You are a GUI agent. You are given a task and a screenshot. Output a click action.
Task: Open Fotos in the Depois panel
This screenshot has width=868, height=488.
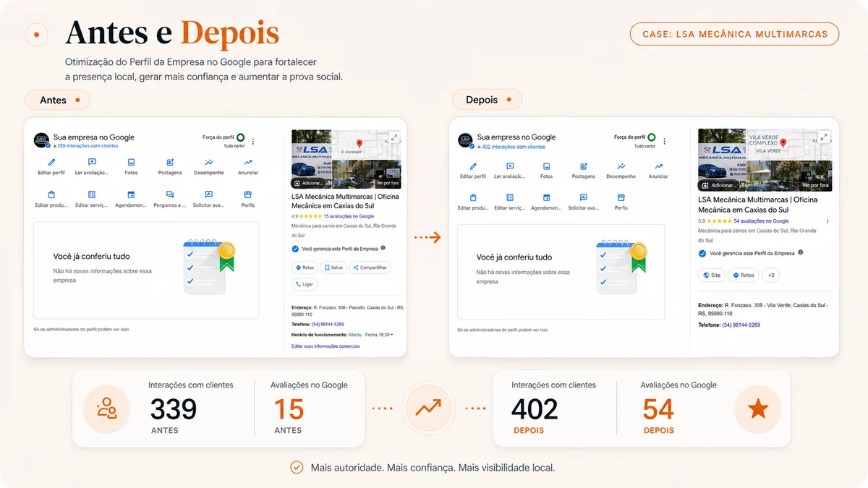pos(547,171)
